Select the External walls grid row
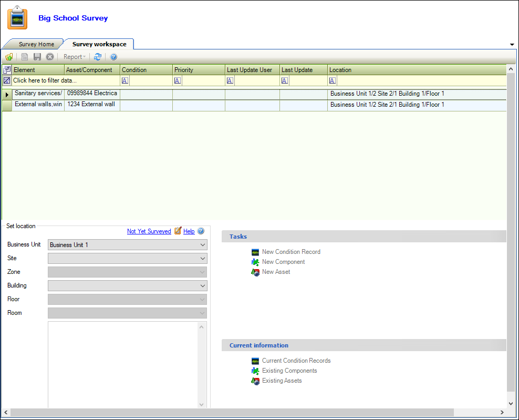Viewport: 519px width, 420px height. pos(38,105)
